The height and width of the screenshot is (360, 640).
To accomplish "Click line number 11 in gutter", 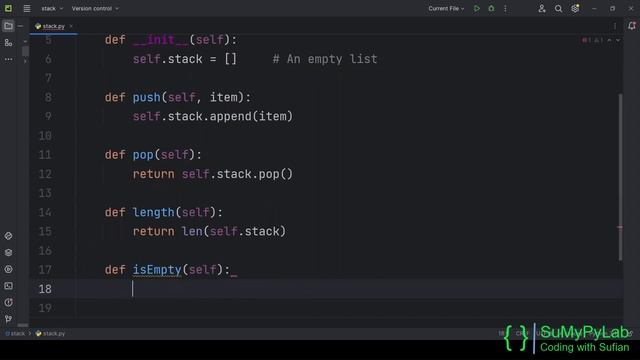I will pyautogui.click(x=45, y=155).
